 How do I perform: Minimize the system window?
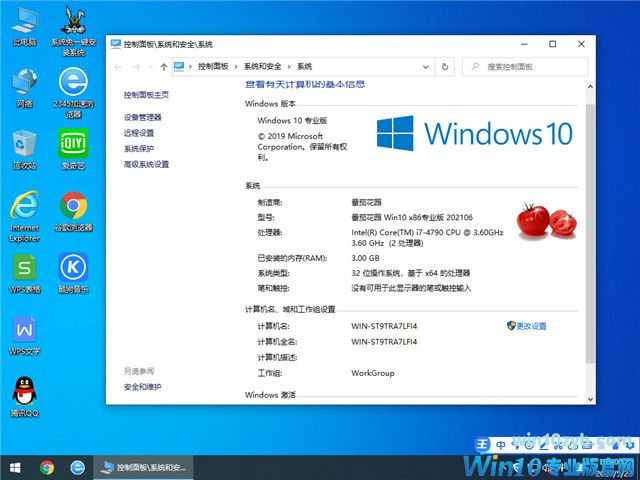coord(525,44)
